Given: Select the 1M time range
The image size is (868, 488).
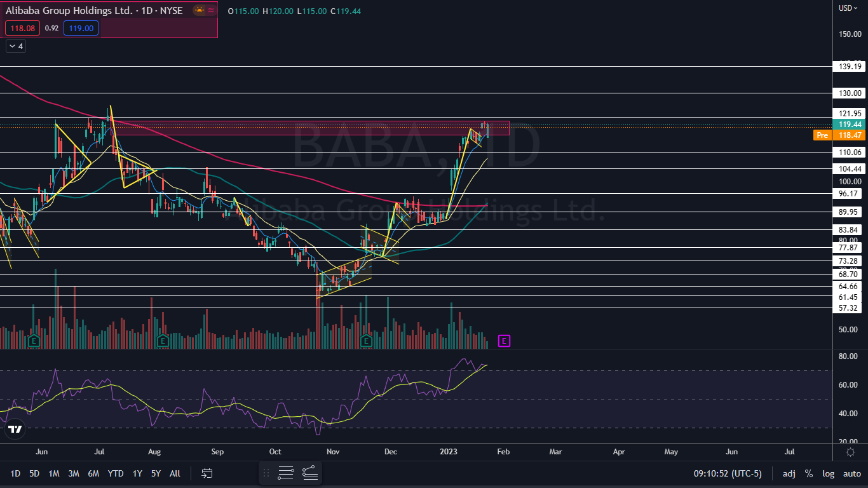Looking at the screenshot, I should (54, 473).
